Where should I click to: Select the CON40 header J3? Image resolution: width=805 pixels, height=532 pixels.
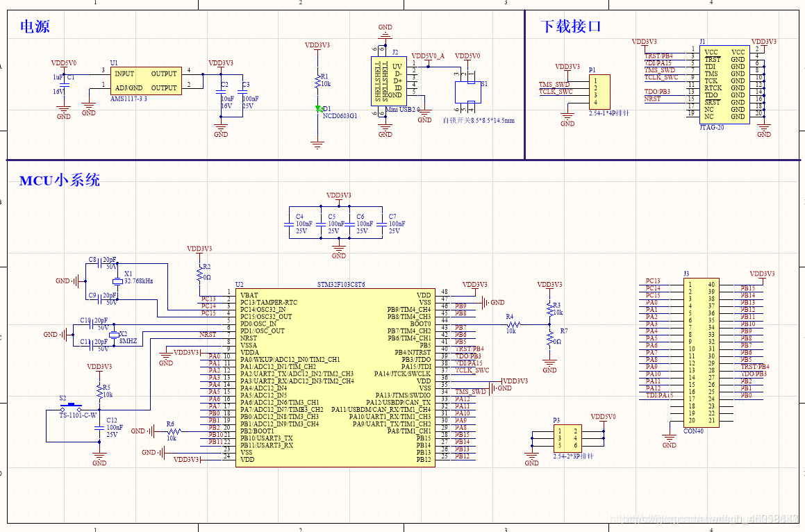coord(702,353)
